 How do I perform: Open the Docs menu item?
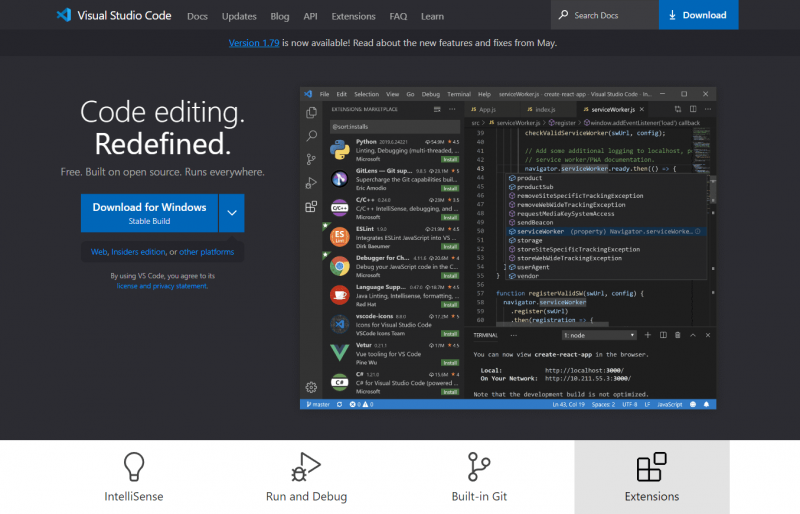click(197, 16)
